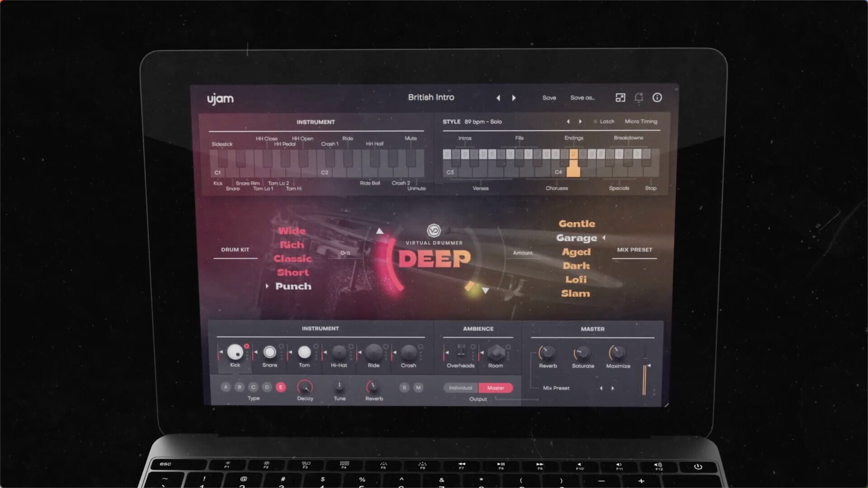
Task: Select the Garage mix preset
Action: tap(576, 238)
